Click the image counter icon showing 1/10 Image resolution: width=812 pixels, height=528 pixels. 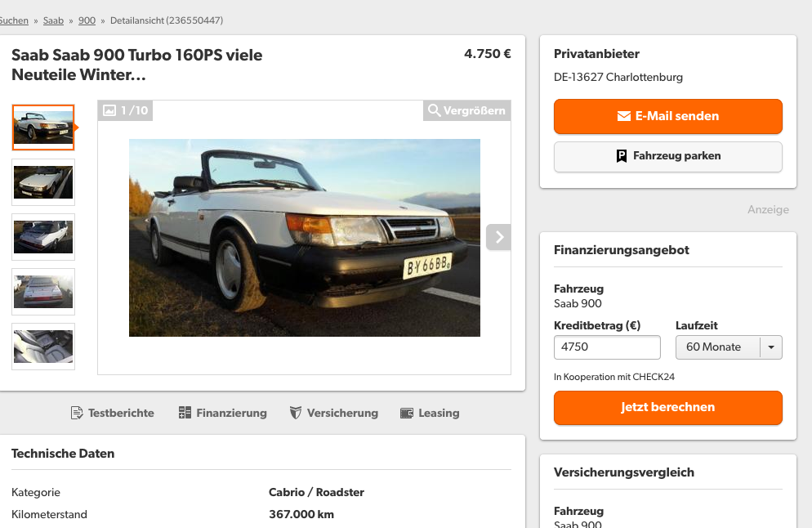[x=109, y=110]
